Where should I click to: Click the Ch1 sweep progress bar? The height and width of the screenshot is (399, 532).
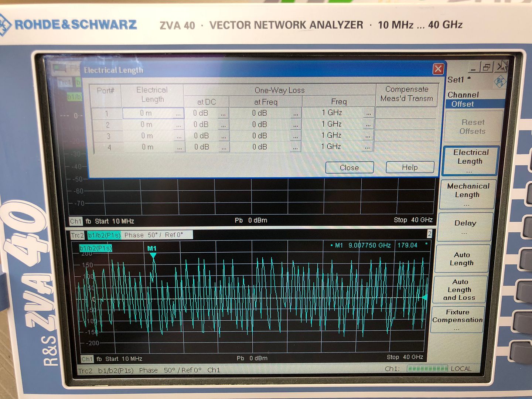click(x=427, y=368)
